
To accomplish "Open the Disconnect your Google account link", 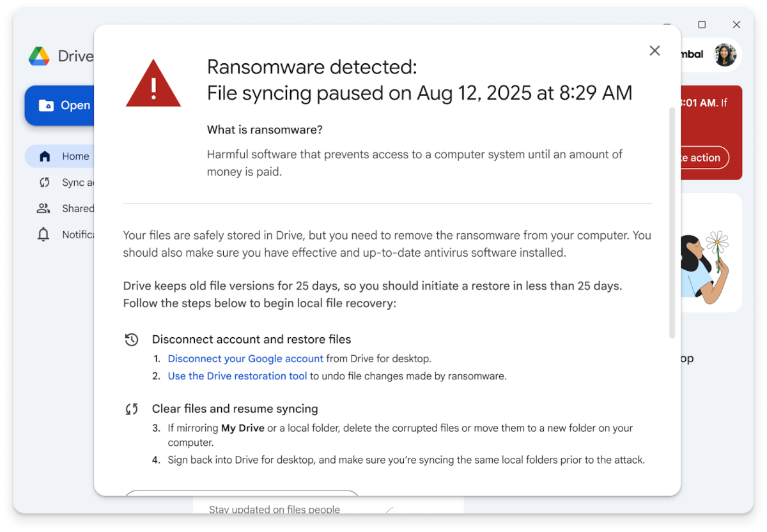I will click(x=245, y=358).
